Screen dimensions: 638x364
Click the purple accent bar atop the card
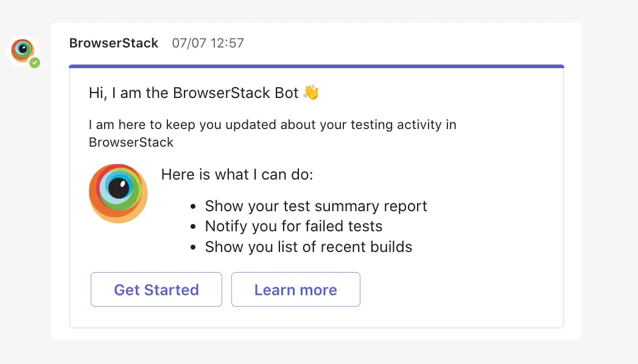coord(317,66)
